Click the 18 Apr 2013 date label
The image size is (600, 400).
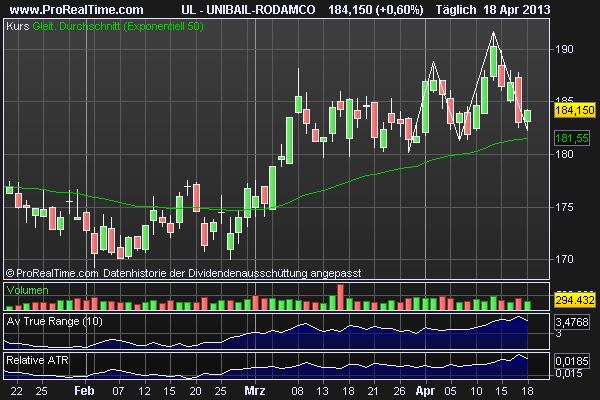(517, 10)
